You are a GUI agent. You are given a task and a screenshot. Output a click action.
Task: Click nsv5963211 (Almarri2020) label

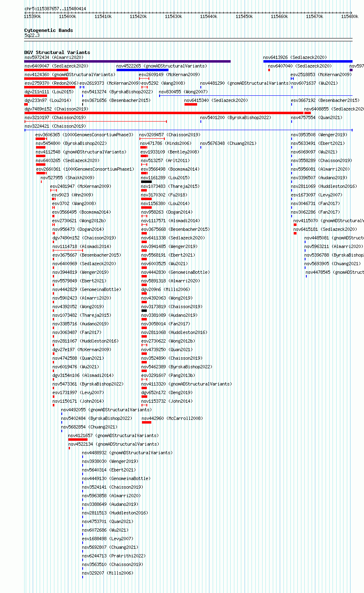[x=334, y=247]
